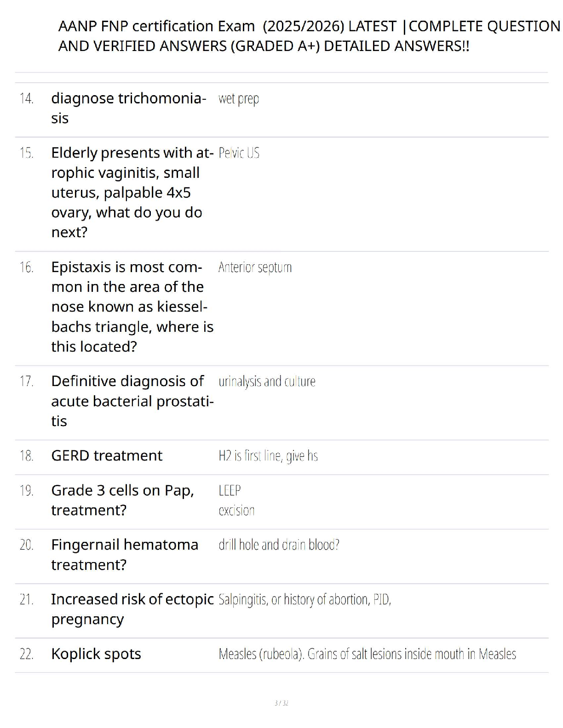This screenshot has height=728, width=563.
Task: Click the answer 'wet prep'
Action: pos(239,99)
